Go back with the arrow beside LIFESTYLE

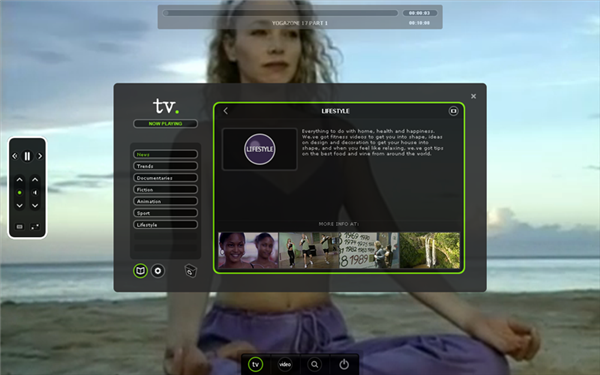coord(225,111)
